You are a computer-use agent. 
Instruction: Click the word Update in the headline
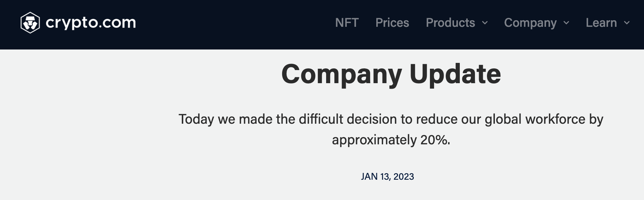point(455,74)
